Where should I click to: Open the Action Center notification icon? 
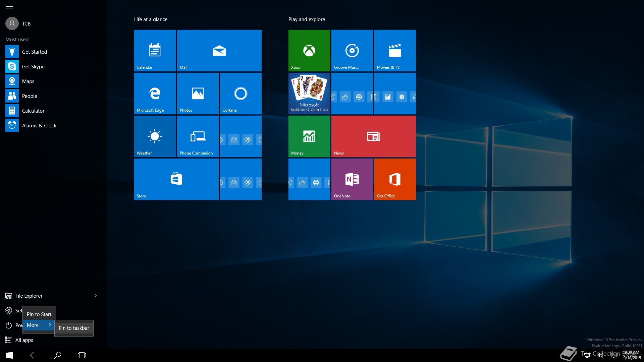pyautogui.click(x=614, y=355)
